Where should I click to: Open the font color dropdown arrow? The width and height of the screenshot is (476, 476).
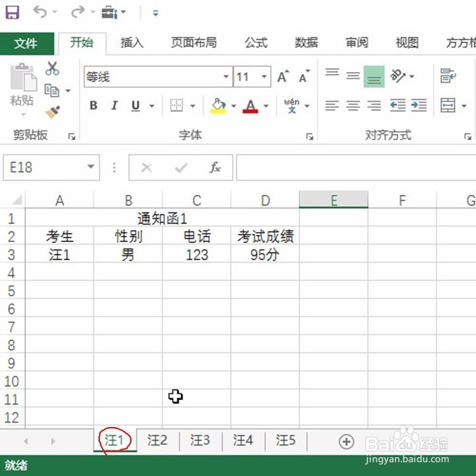(266, 106)
